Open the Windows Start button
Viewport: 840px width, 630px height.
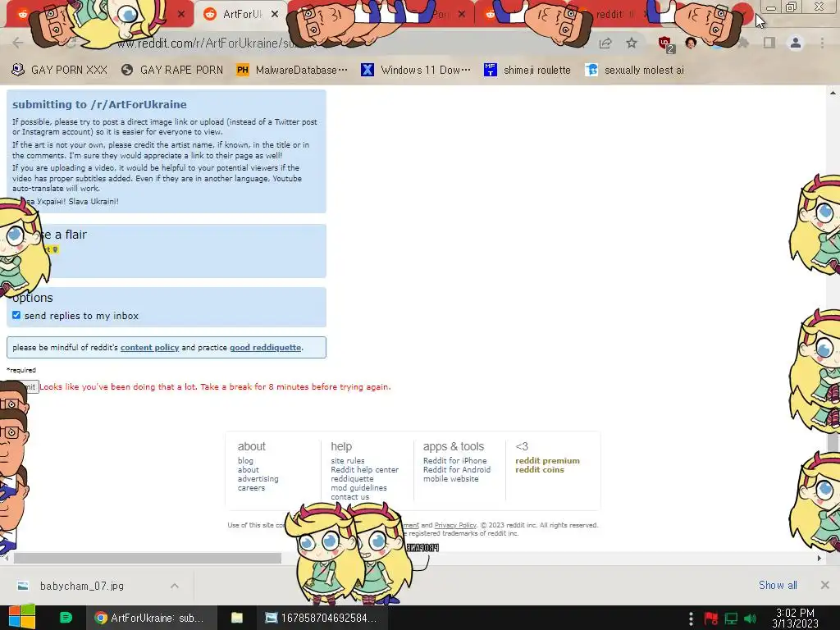[x=22, y=618]
